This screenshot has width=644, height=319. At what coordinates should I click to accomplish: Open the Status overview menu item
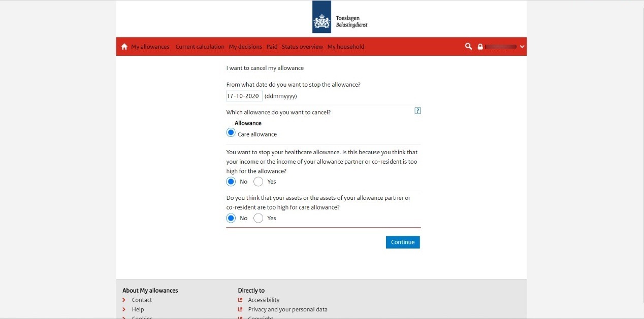click(x=302, y=47)
